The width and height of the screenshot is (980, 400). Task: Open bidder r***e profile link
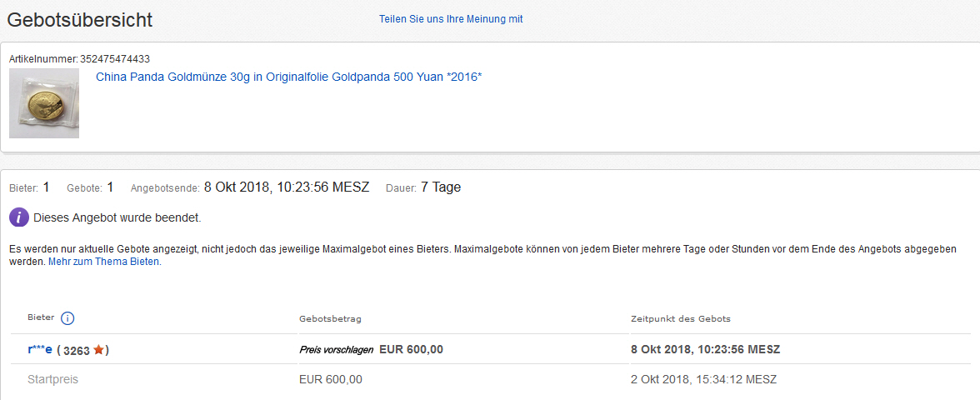coord(40,349)
